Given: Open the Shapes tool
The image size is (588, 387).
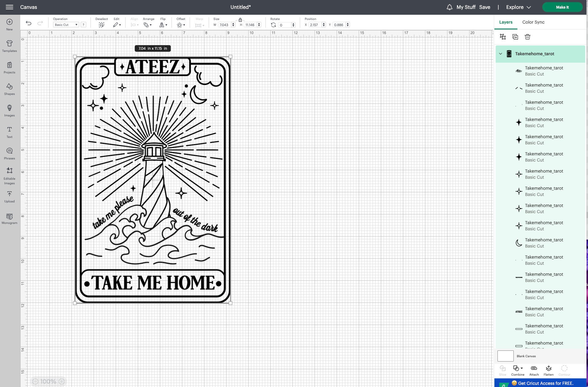Looking at the screenshot, I should point(10,89).
